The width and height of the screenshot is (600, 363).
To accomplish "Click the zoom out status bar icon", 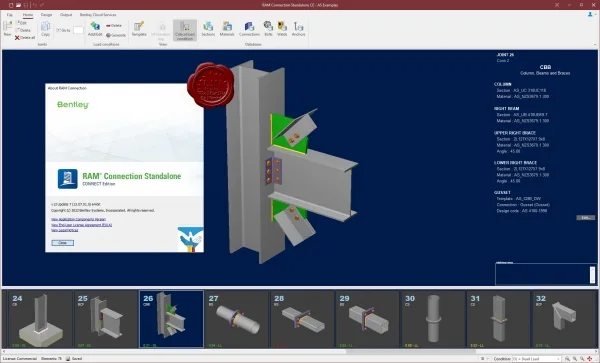I will (x=582, y=359).
